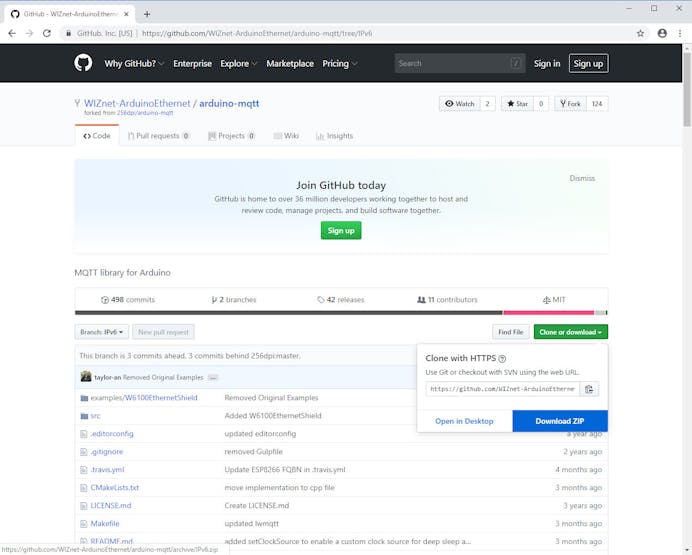
Task: View MIT license
Action: 554,300
